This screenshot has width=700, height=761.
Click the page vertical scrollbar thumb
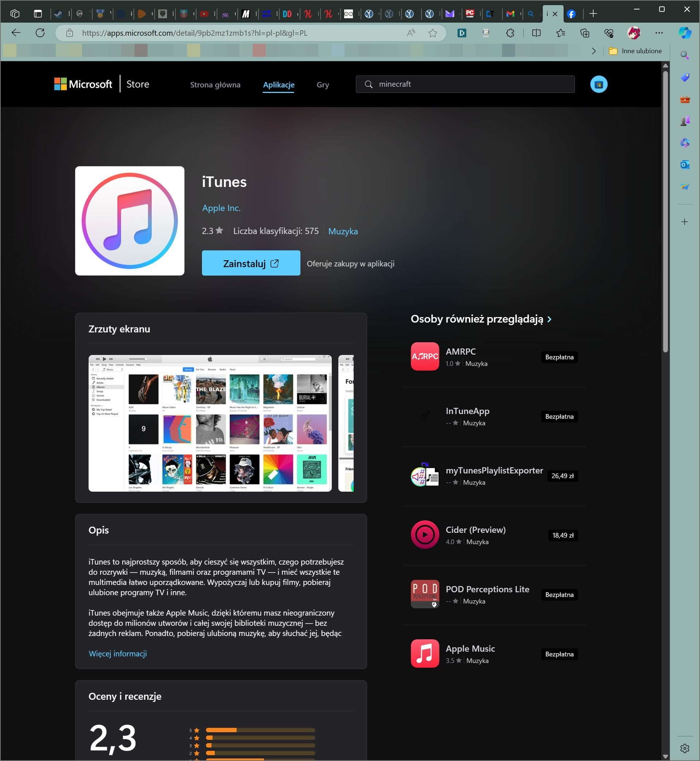pyautogui.click(x=665, y=212)
